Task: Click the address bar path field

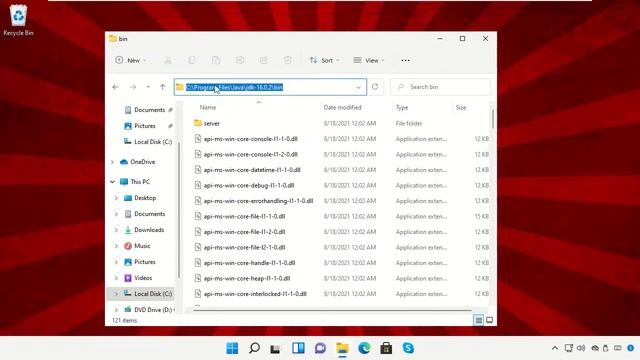Action: [x=270, y=87]
